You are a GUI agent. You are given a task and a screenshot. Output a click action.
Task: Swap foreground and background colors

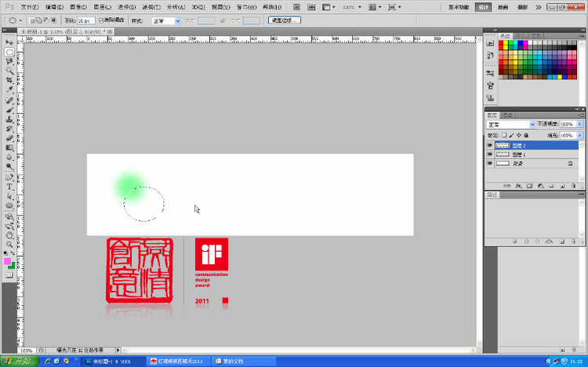pyautogui.click(x=13, y=253)
